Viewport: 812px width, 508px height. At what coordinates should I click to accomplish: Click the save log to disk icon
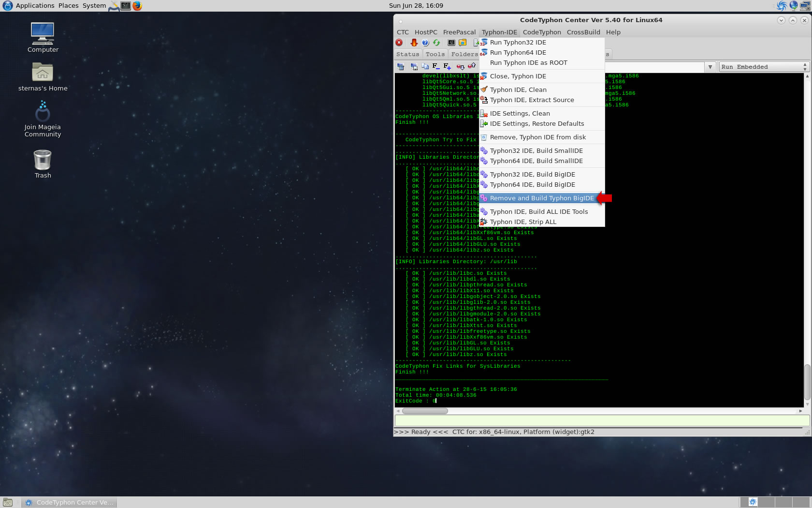[414, 66]
